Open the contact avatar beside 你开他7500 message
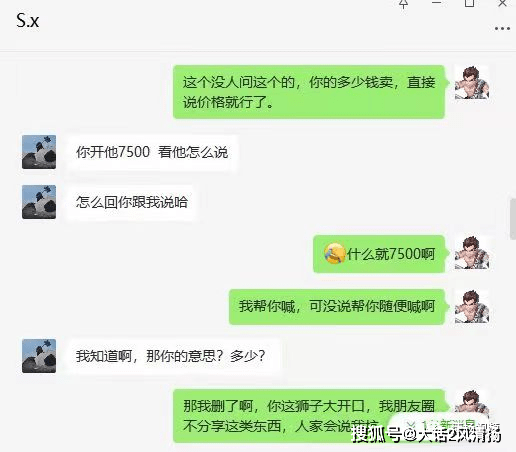Screen dimensions: 516x452 [39, 152]
